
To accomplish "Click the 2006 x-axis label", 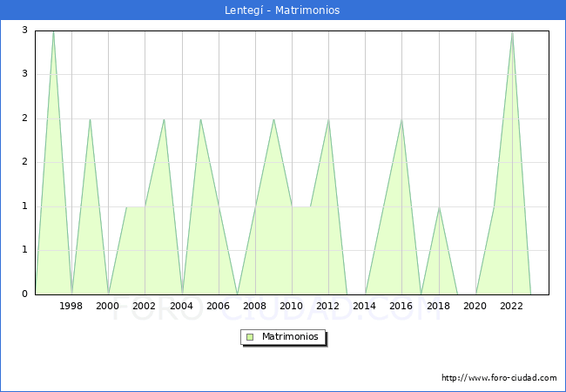I will click(218, 306).
